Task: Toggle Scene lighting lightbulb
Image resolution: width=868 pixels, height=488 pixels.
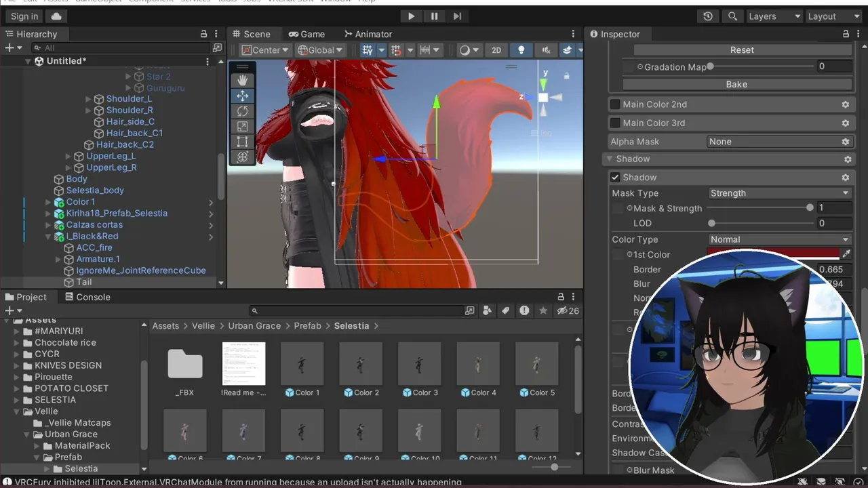Action: pyautogui.click(x=521, y=50)
